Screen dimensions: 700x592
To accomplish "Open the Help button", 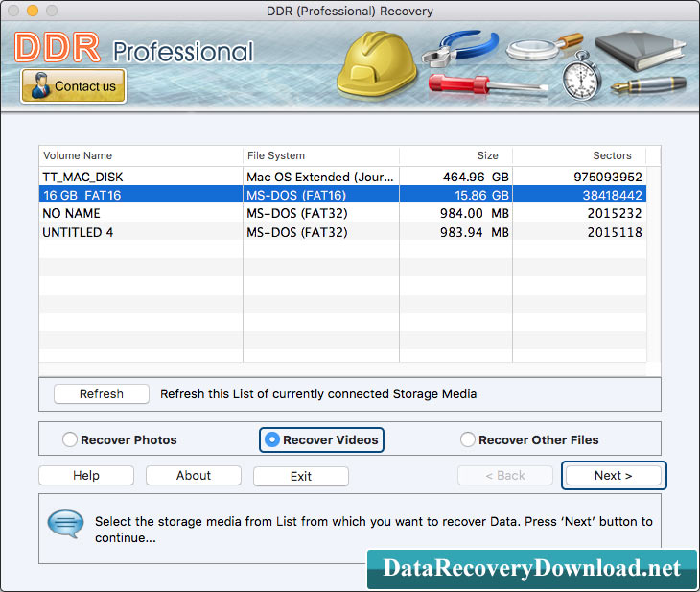I will coord(86,475).
